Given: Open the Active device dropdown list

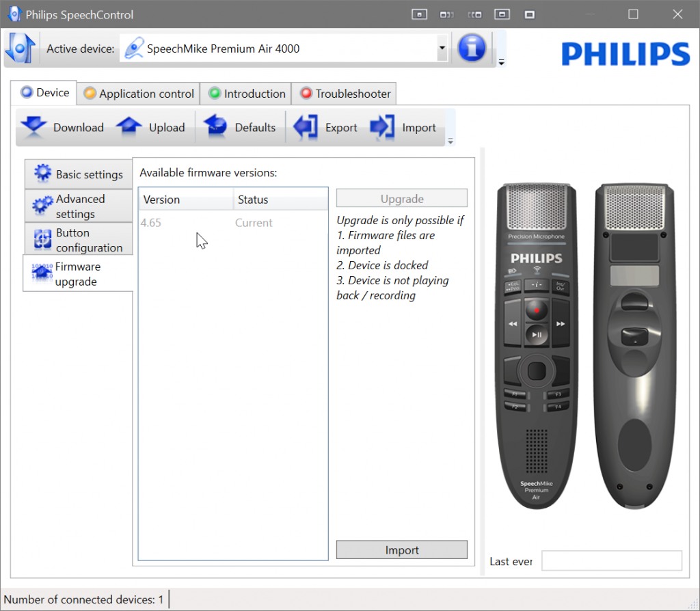Looking at the screenshot, I should (x=442, y=49).
